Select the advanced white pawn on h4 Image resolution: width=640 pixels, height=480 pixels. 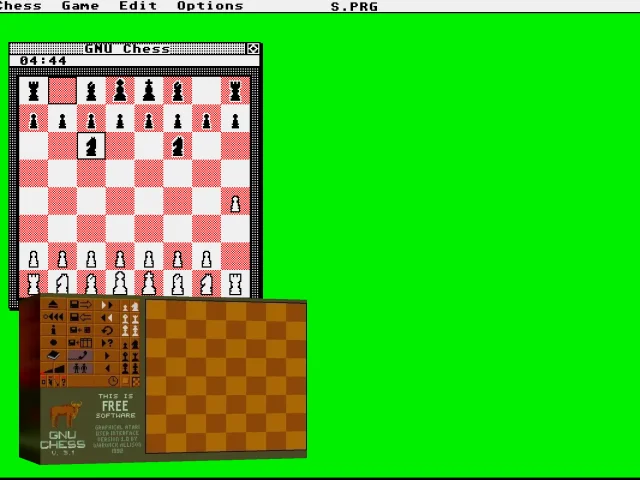(235, 201)
